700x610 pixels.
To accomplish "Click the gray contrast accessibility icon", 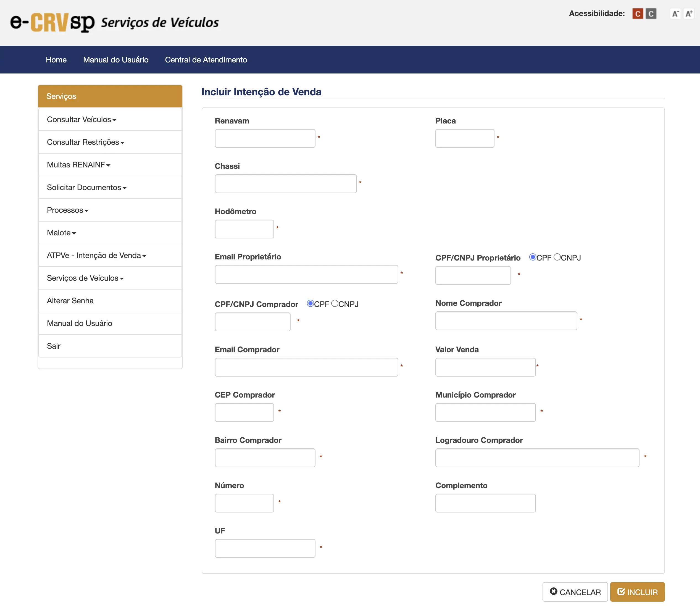I will [x=651, y=14].
